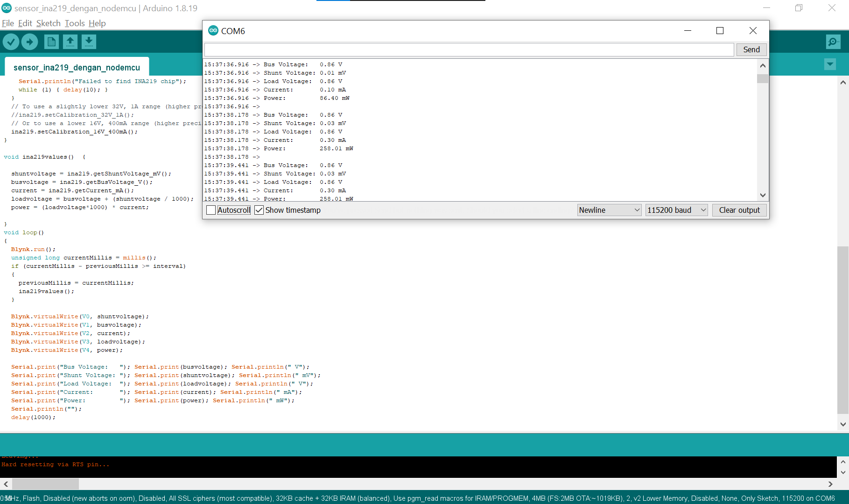
Task: Click board info status bar text
Action: 418,498
